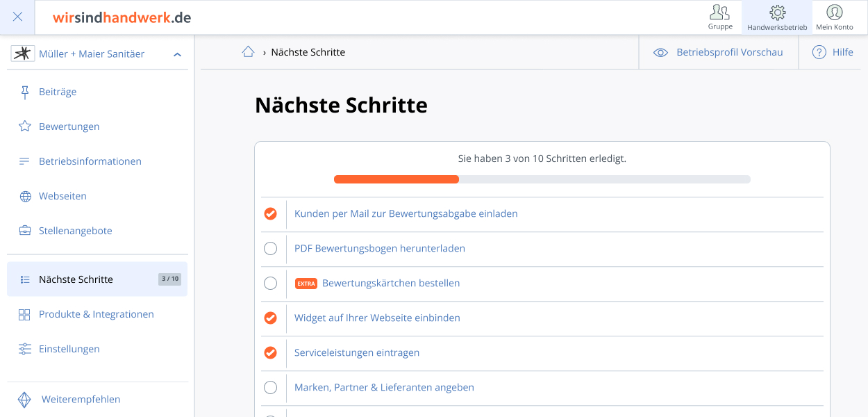The height and width of the screenshot is (417, 868).
Task: Click the Webseiten globe icon
Action: pyautogui.click(x=25, y=196)
